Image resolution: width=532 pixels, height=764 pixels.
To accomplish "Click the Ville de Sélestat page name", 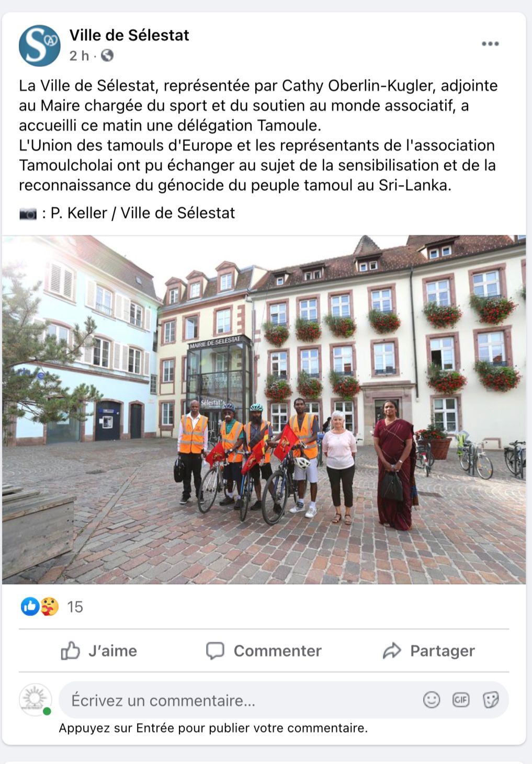I will (x=129, y=35).
